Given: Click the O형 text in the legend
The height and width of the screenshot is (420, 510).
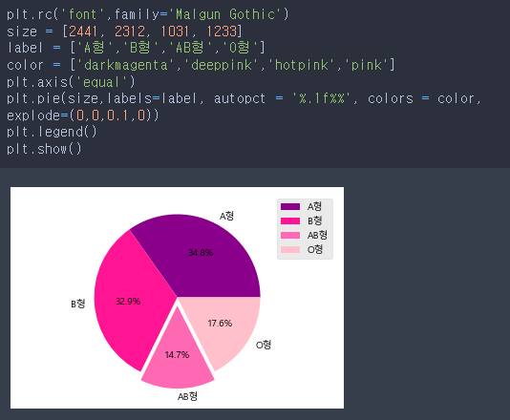Looking at the screenshot, I should [315, 249].
